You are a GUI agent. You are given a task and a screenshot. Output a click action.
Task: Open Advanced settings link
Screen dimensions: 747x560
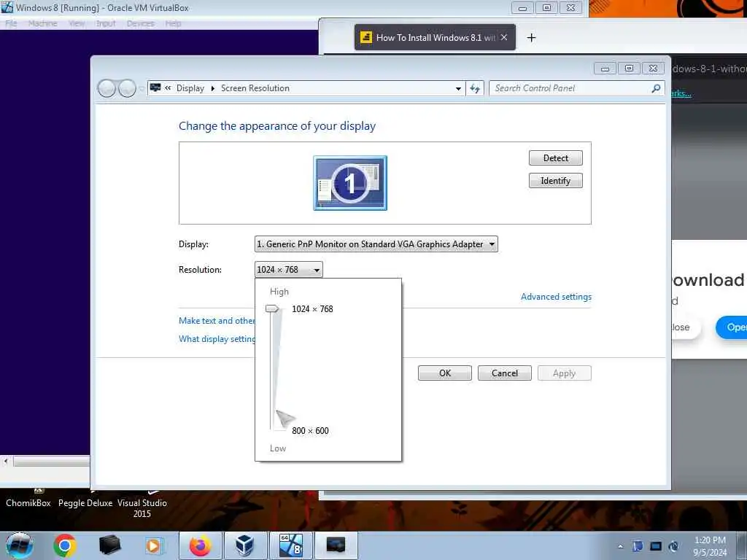[556, 297]
